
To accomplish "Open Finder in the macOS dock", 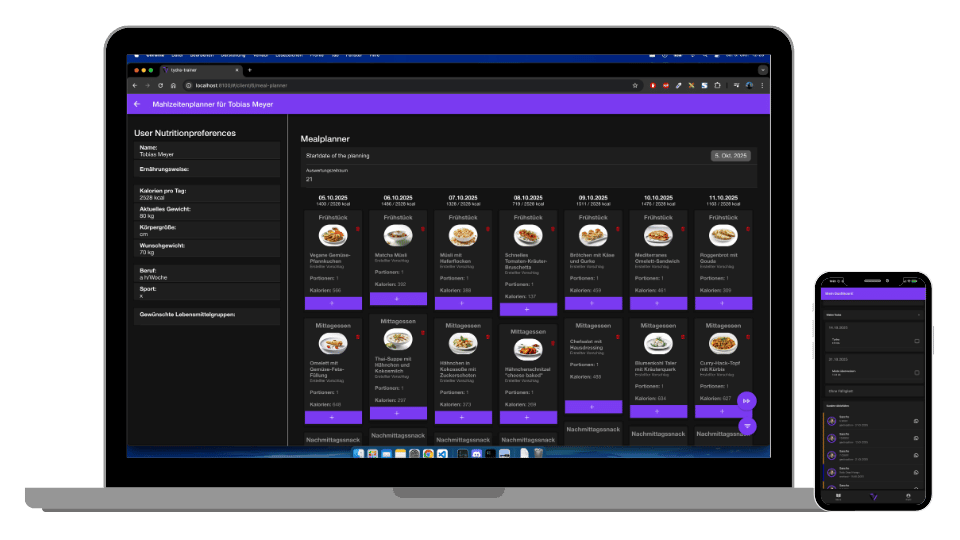I will click(359, 454).
